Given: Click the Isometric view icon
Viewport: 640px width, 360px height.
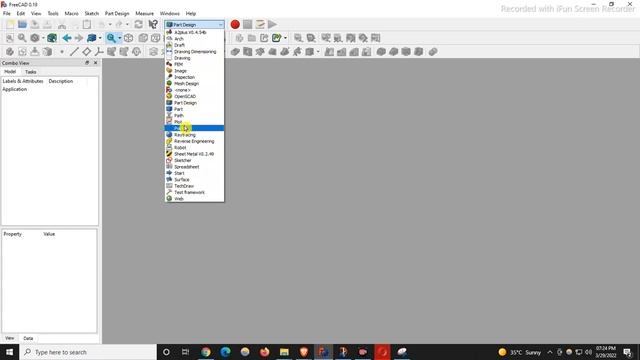Looking at the screenshot, I should tap(128, 38).
